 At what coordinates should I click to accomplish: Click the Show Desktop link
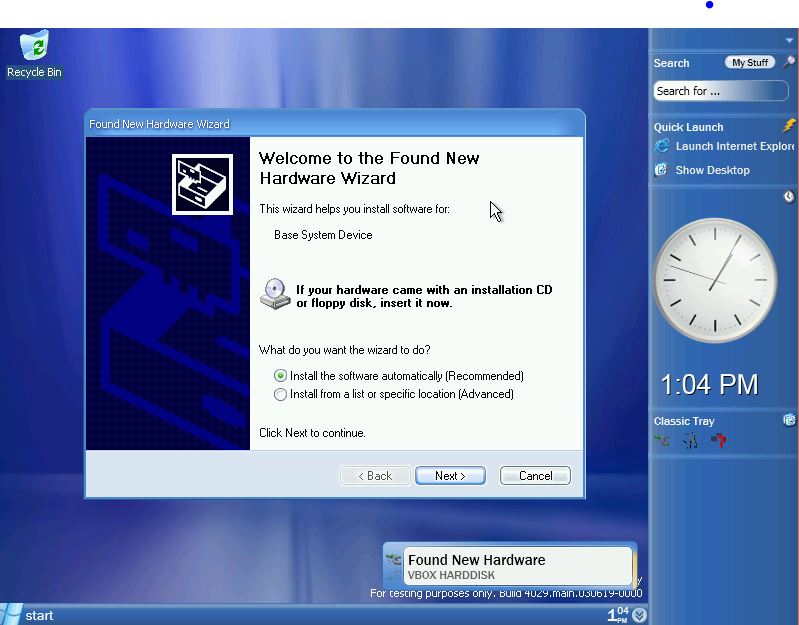click(x=712, y=170)
